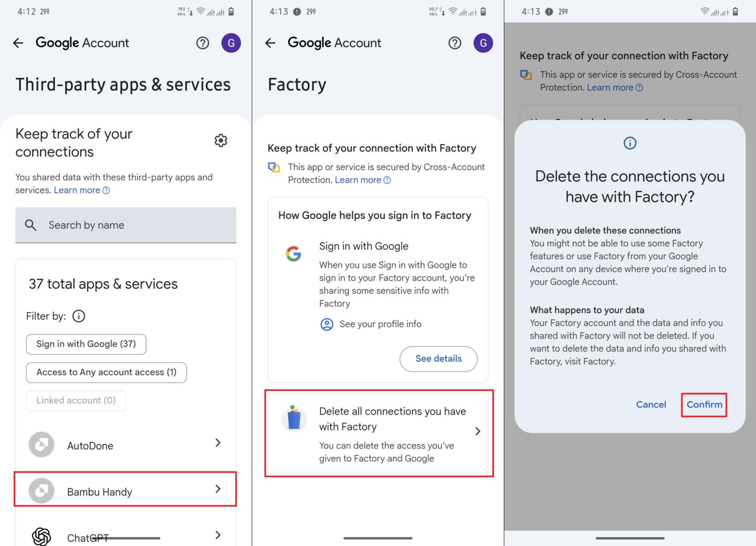The height and width of the screenshot is (546, 756).
Task: Open help icon on Third-party apps screen
Action: [203, 43]
